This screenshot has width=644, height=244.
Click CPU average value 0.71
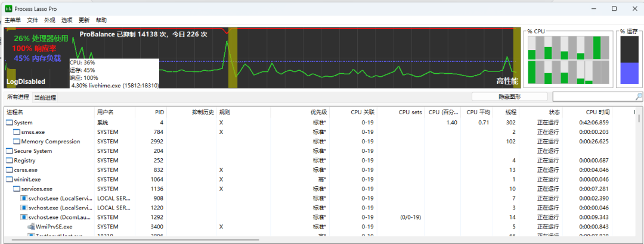pyautogui.click(x=485, y=123)
